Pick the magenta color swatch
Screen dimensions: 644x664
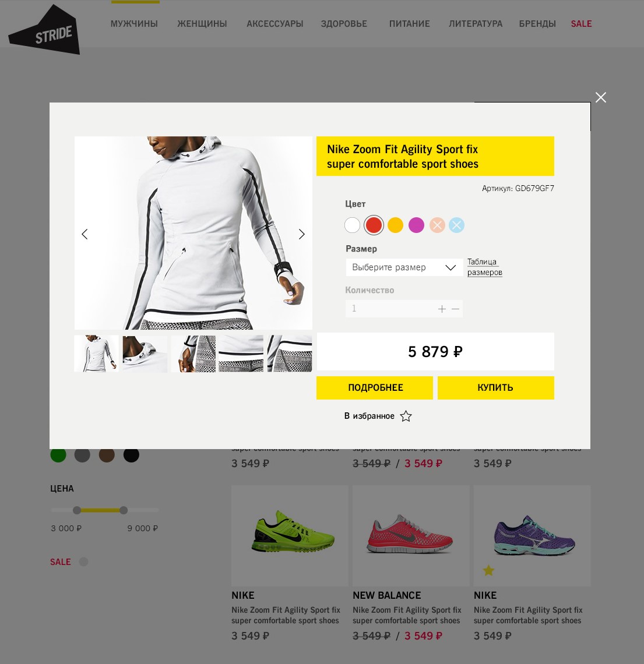tap(416, 225)
